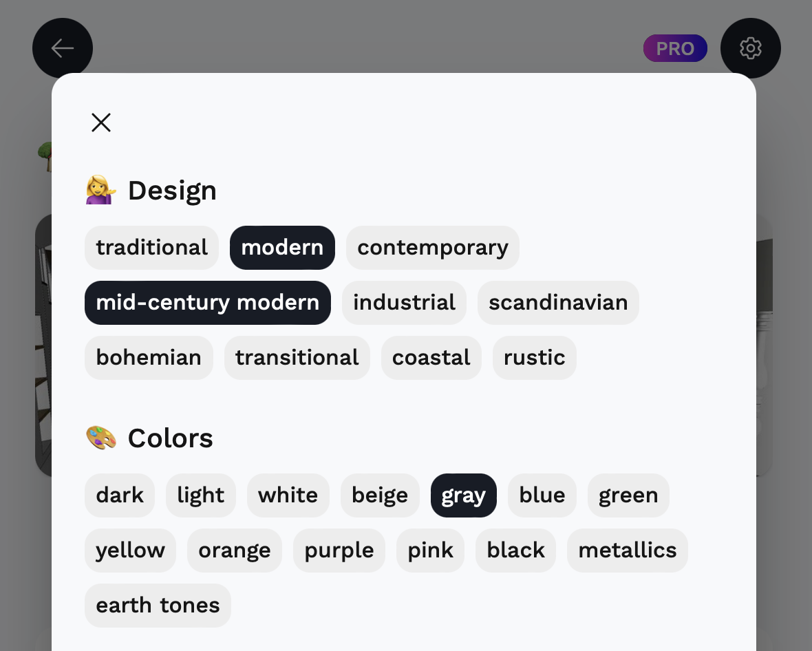Open the settings gear icon
The height and width of the screenshot is (651, 812).
(750, 48)
